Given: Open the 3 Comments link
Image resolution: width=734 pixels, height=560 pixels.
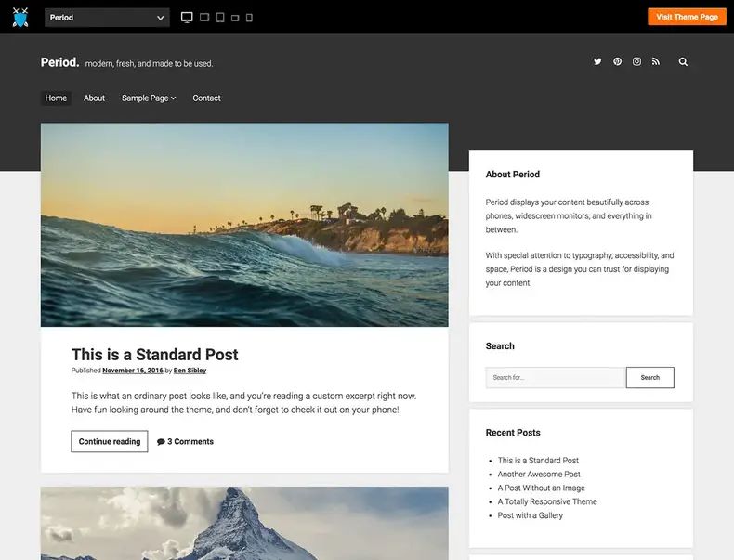Looking at the screenshot, I should [x=186, y=442].
